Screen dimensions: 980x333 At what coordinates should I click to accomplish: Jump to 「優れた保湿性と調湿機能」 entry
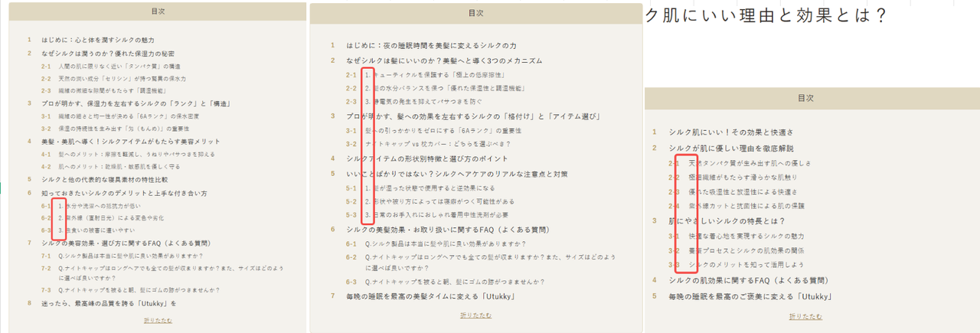click(445, 88)
